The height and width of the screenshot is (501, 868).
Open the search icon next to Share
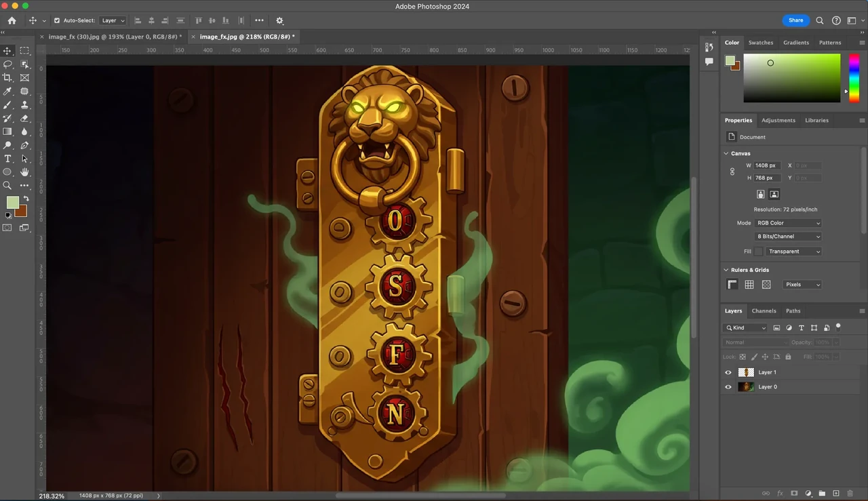(820, 20)
